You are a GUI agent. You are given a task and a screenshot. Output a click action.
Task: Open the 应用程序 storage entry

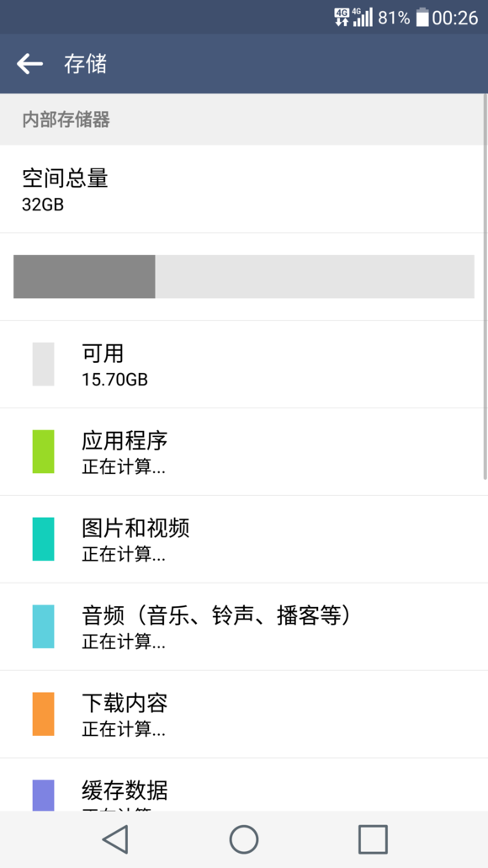pos(244,452)
